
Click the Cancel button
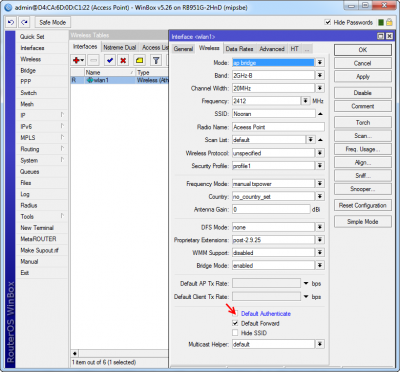(x=363, y=63)
